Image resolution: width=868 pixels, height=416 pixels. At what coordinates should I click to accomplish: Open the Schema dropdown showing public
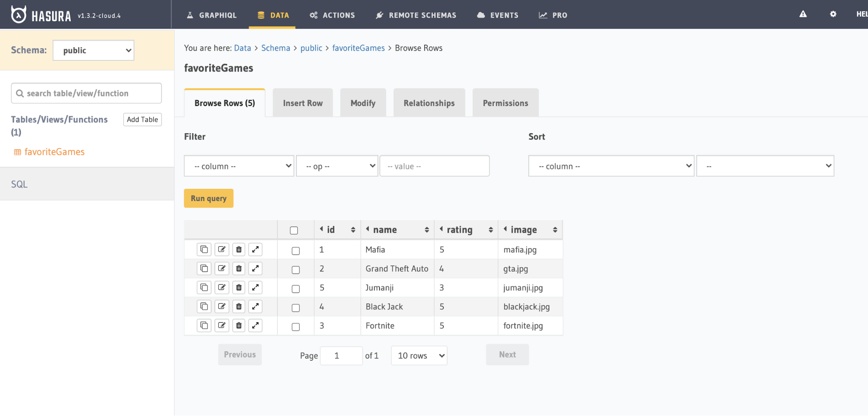(93, 50)
